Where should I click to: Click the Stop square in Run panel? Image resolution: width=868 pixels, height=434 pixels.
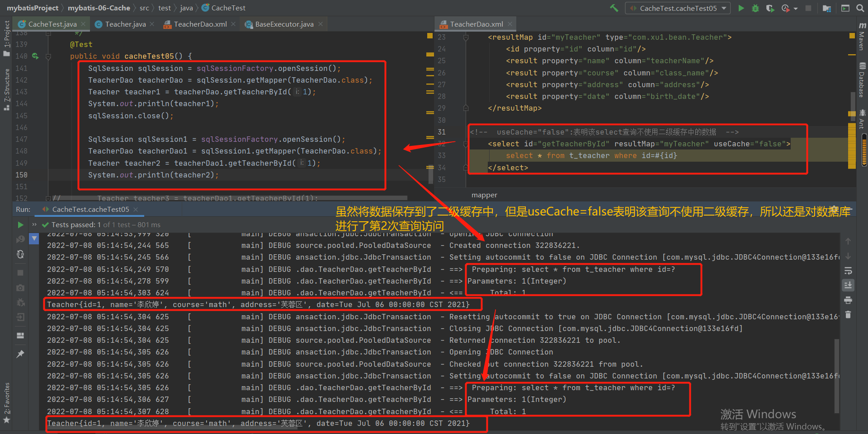(x=20, y=273)
